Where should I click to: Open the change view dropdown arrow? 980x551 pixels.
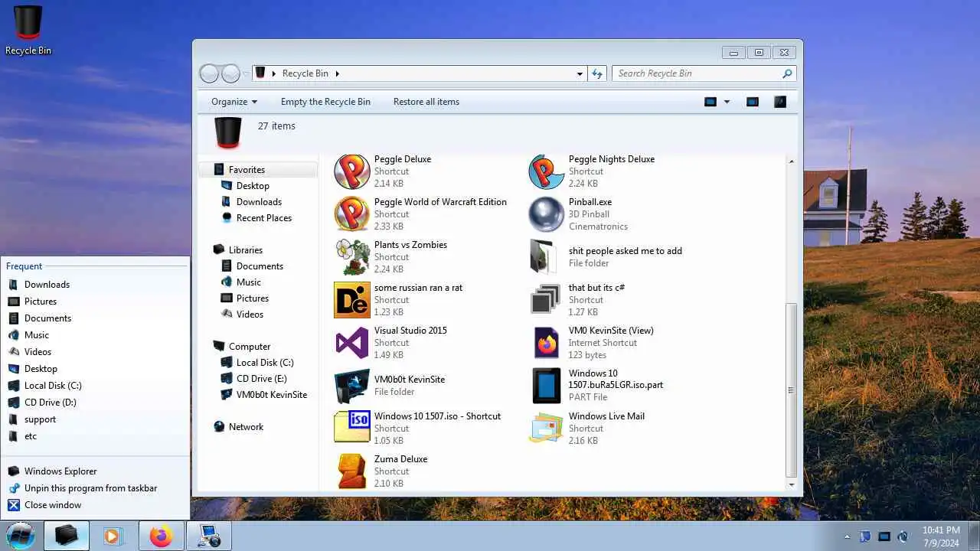(x=727, y=102)
